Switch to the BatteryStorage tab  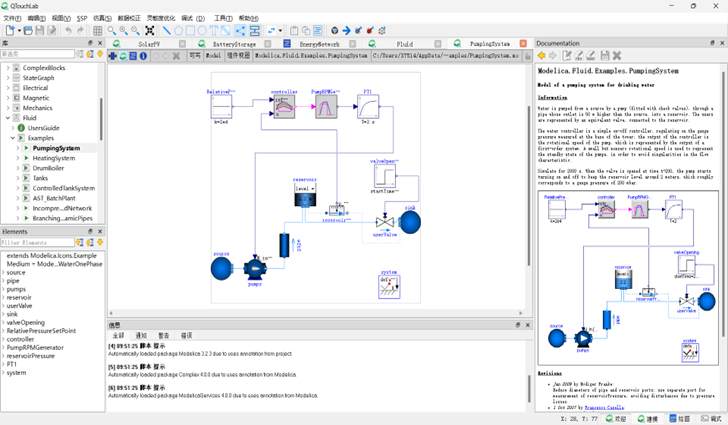pyautogui.click(x=240, y=44)
